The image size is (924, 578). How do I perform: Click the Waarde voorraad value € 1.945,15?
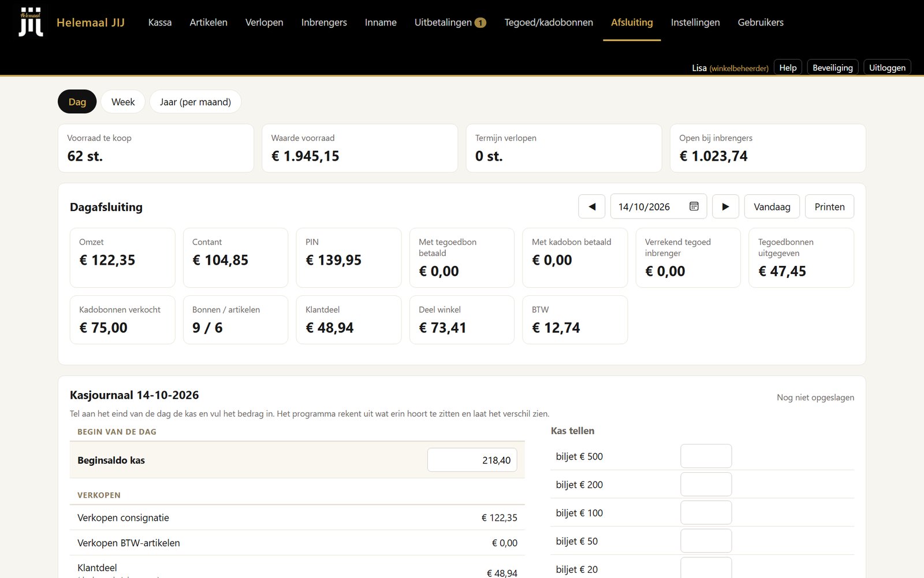pyautogui.click(x=305, y=156)
